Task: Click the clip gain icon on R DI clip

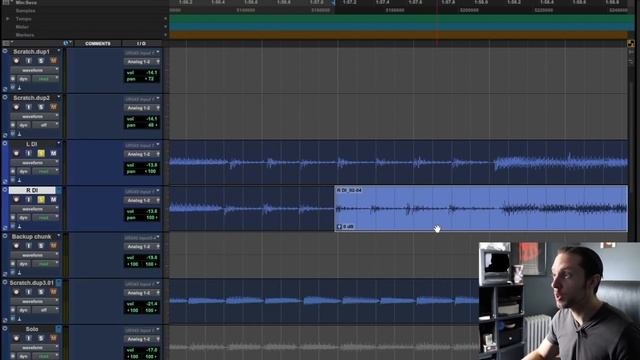Action: click(339, 227)
